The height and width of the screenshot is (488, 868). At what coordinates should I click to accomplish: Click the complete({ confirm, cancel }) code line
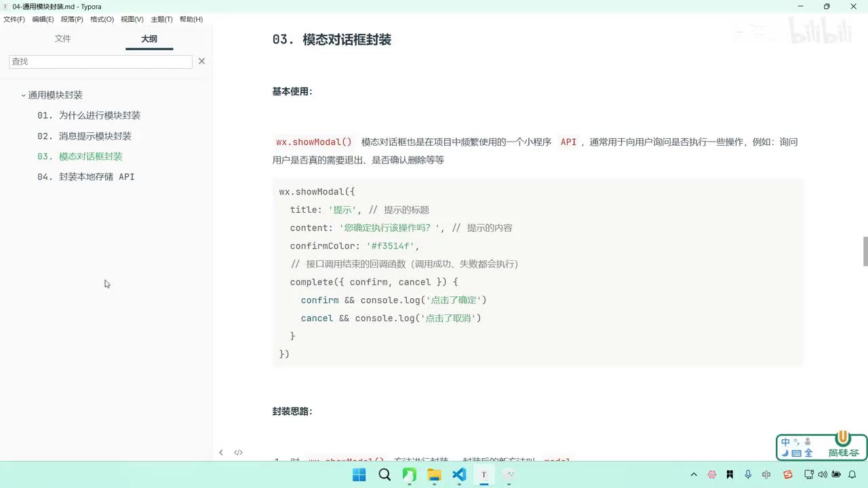tap(374, 282)
